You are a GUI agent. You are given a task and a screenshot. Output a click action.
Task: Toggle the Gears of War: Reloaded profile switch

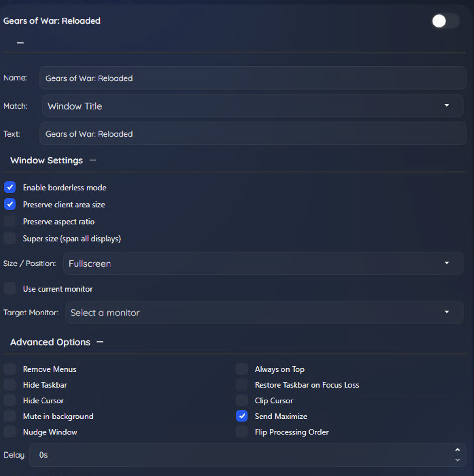click(x=445, y=21)
